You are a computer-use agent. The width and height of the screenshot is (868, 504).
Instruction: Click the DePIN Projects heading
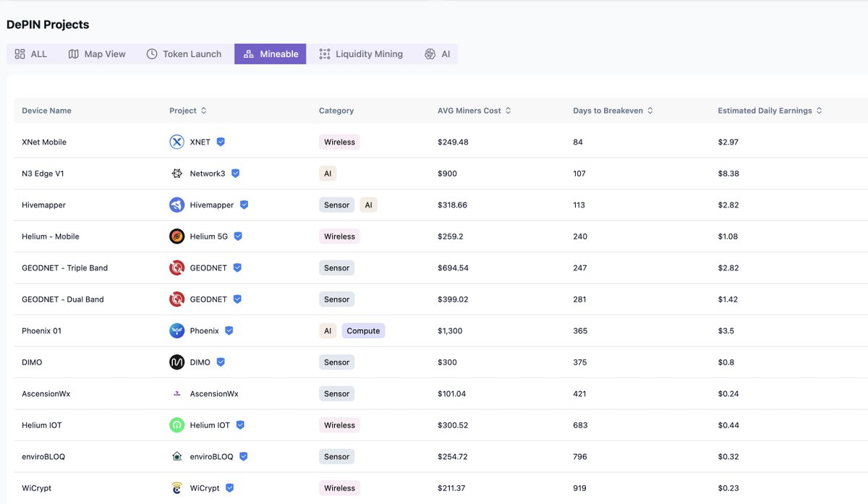48,25
